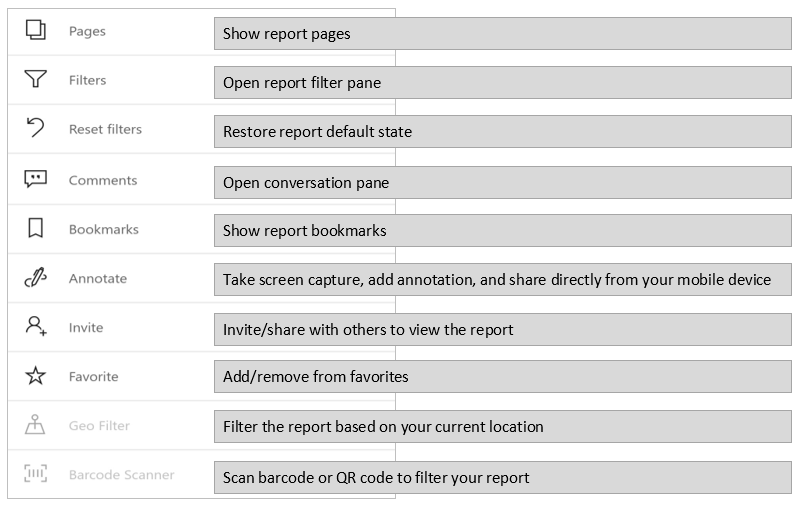Click the Pages icon
This screenshot has width=802, height=508.
pos(35,31)
